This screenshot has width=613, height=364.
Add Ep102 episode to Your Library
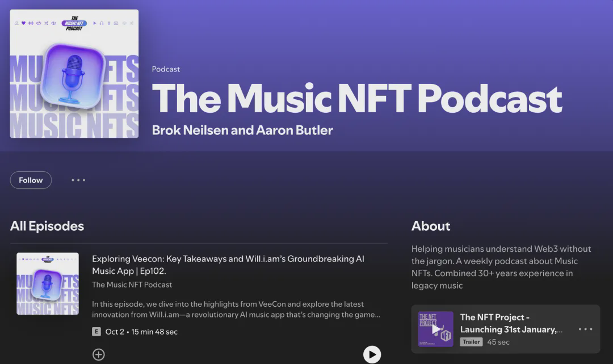(x=99, y=354)
